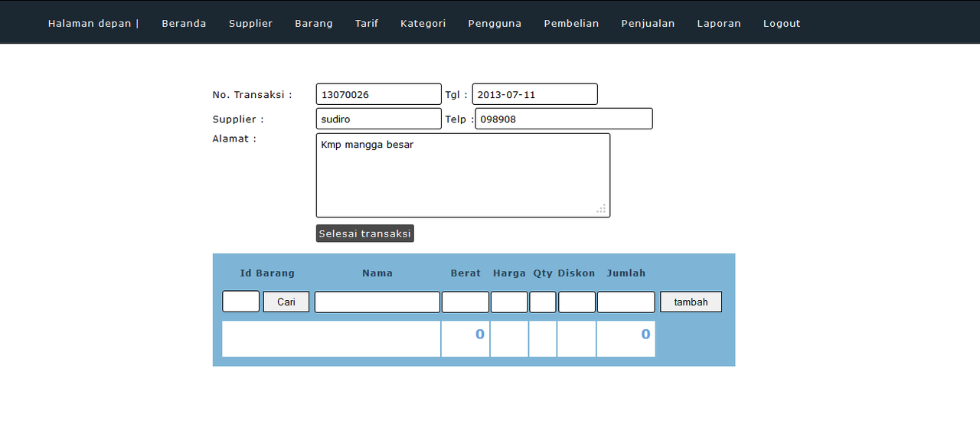Select the Supplier name input
The height and width of the screenshot is (431, 980).
click(x=378, y=119)
